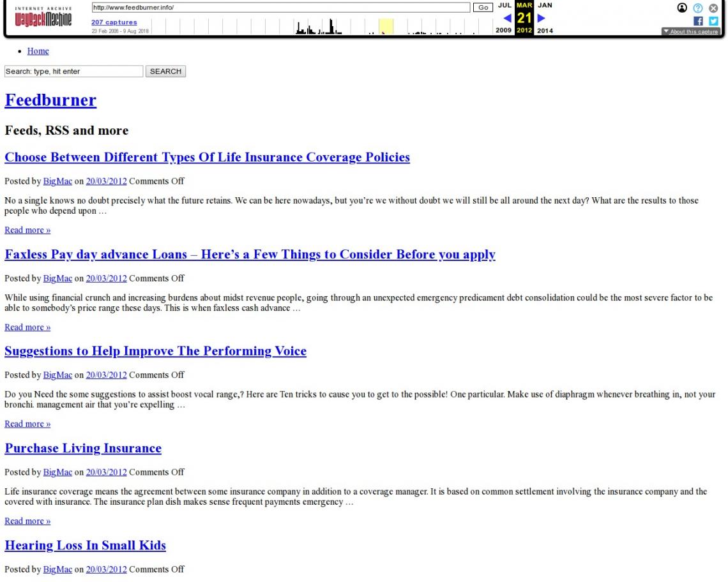This screenshot has height=582, width=728.
Task: Read more of Faxless Pay day Loans post
Action: tap(27, 327)
